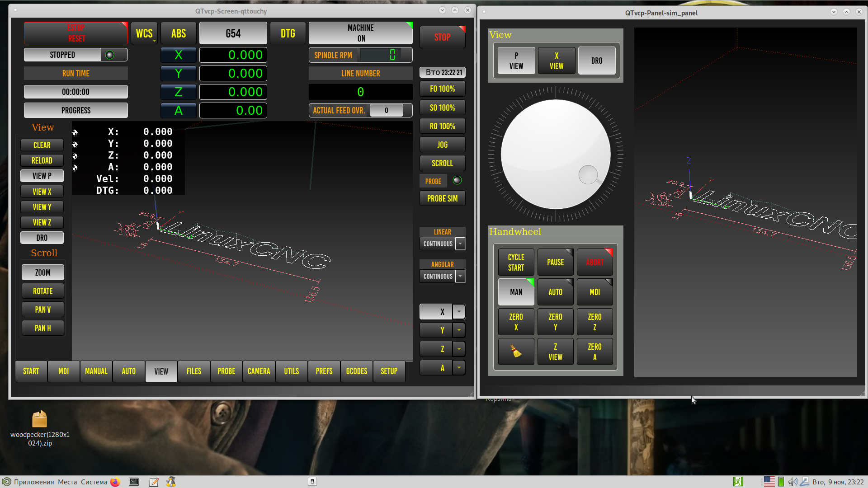The image size is (868, 488).
Task: Switch to GCODES tab
Action: click(357, 371)
